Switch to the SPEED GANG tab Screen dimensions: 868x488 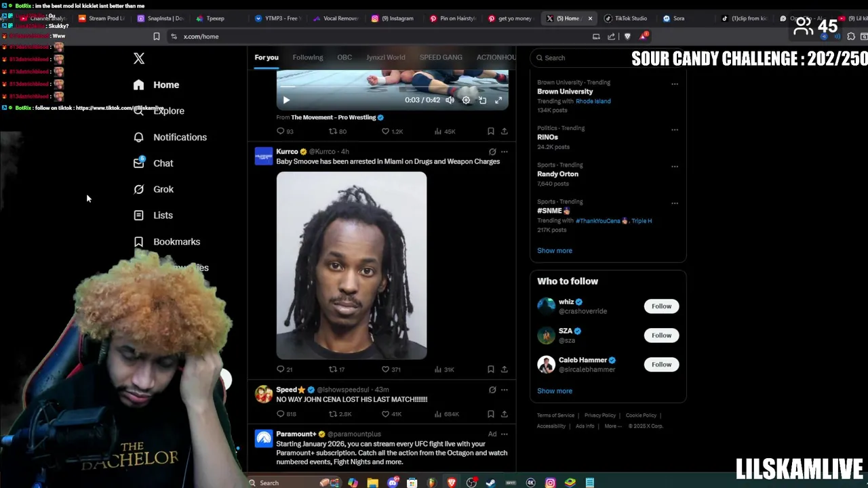point(441,58)
